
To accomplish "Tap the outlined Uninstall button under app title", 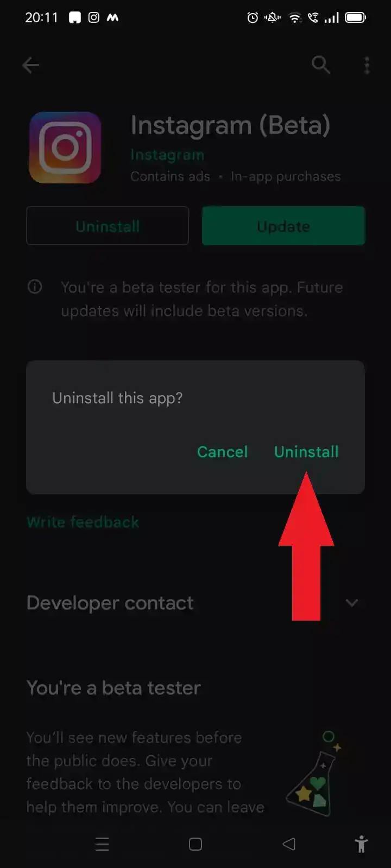I will [x=108, y=226].
